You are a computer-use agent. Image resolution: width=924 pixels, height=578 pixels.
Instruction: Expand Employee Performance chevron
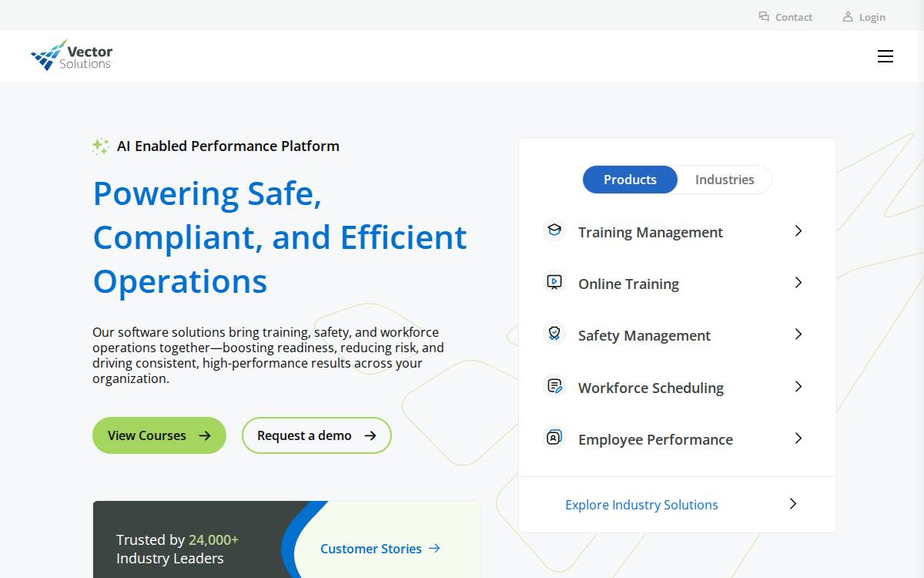pyautogui.click(x=798, y=439)
